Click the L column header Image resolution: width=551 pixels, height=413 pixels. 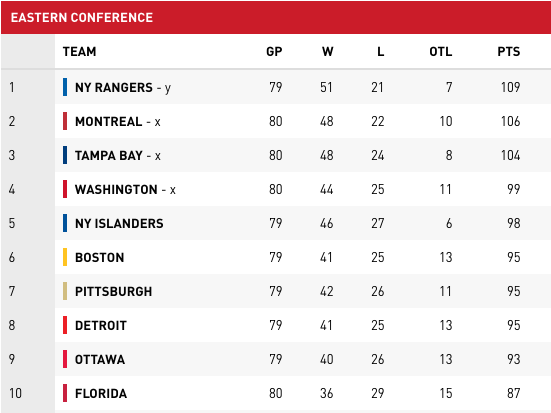pyautogui.click(x=381, y=52)
